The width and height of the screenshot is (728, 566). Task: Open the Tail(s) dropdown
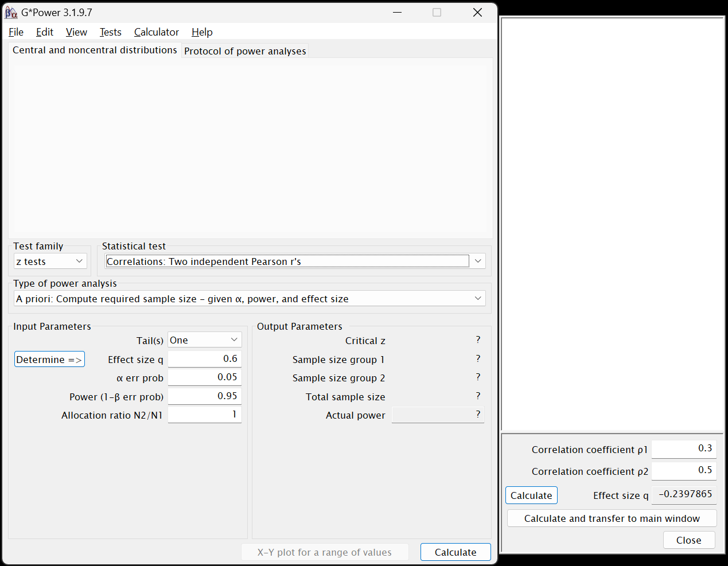205,340
